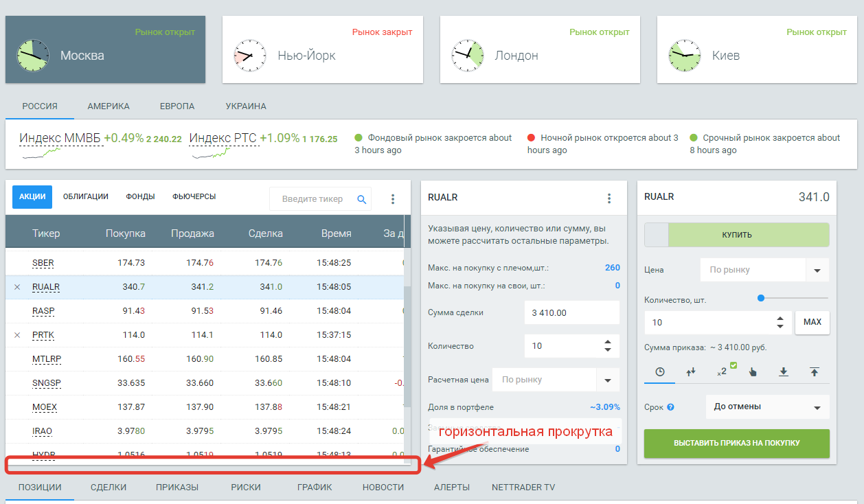The height and width of the screenshot is (504, 864).
Task: Open the НОВОСТИ bottom tab
Action: (x=383, y=488)
